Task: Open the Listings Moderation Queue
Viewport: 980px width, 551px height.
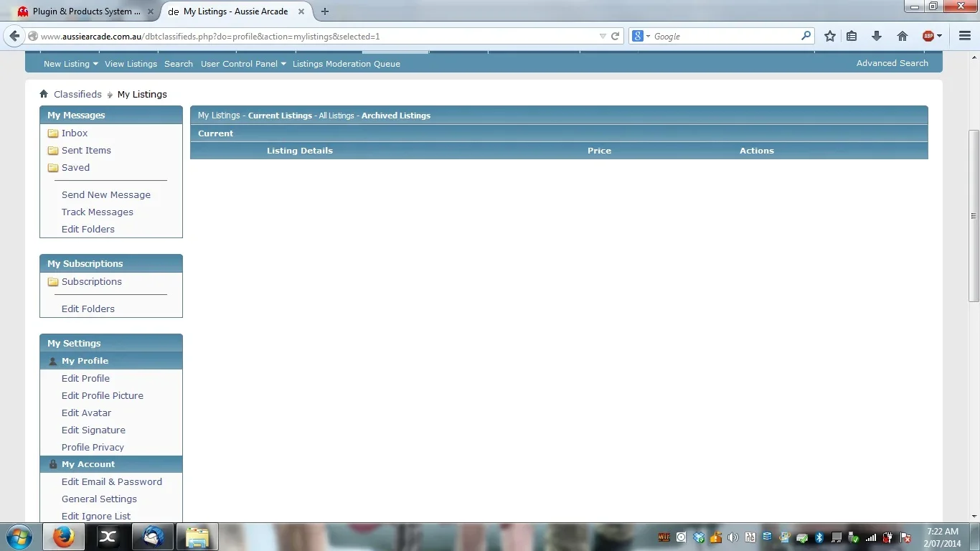Action: tap(347, 64)
